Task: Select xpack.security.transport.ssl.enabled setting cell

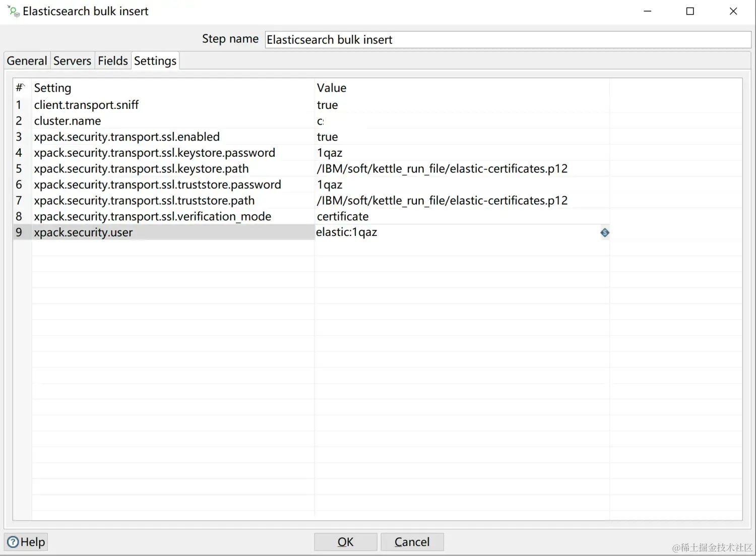Action: [x=173, y=137]
